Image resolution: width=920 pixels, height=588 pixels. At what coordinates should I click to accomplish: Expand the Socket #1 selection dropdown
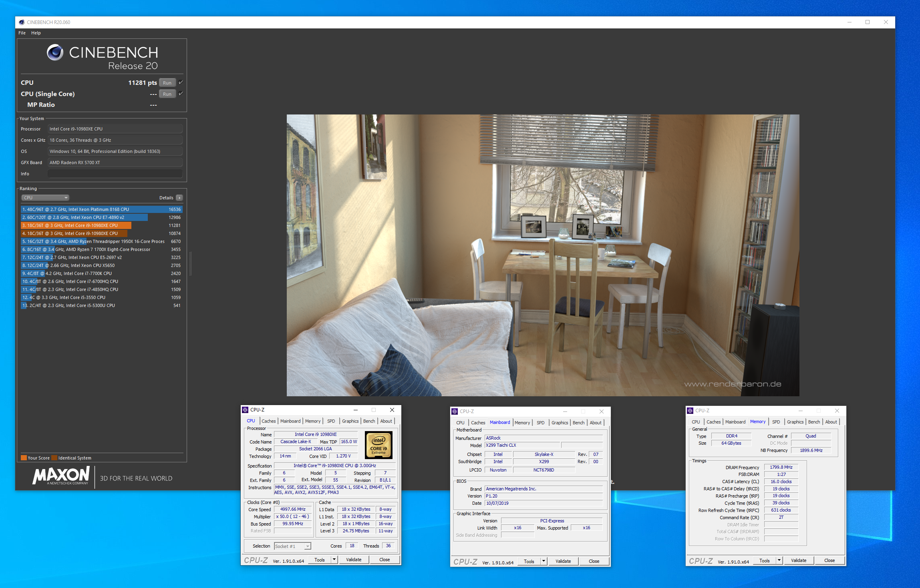[307, 546]
